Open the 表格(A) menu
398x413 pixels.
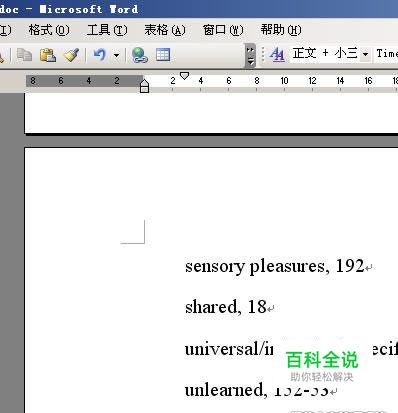[165, 30]
